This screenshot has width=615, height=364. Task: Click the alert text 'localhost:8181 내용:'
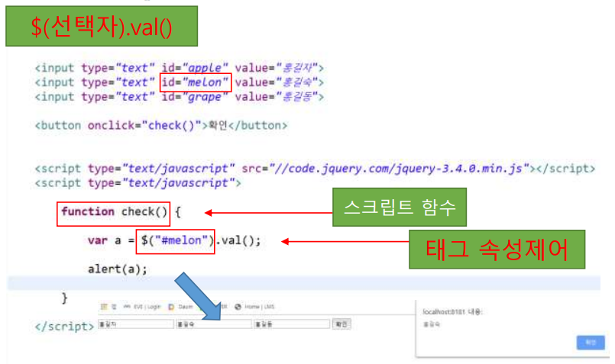pyautogui.click(x=452, y=312)
